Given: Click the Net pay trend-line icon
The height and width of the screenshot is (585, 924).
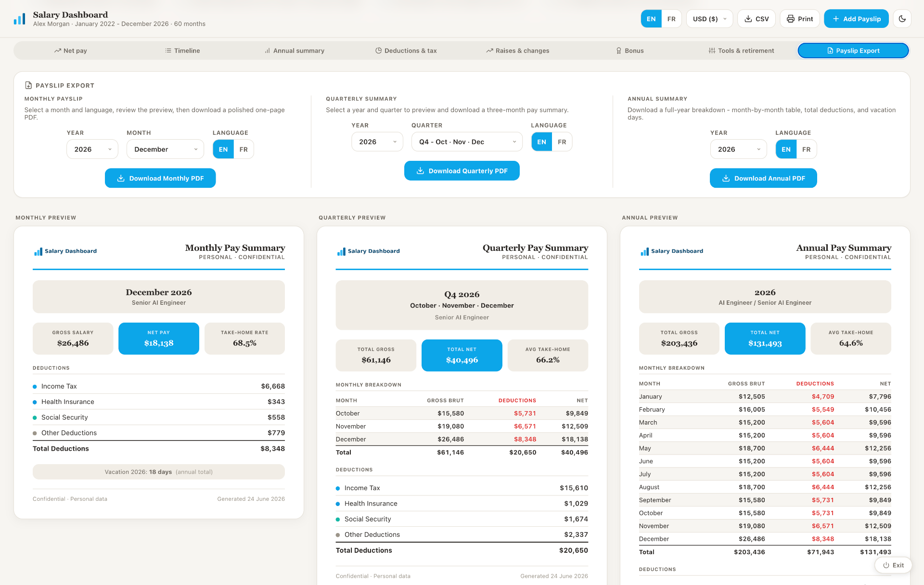Looking at the screenshot, I should point(58,51).
